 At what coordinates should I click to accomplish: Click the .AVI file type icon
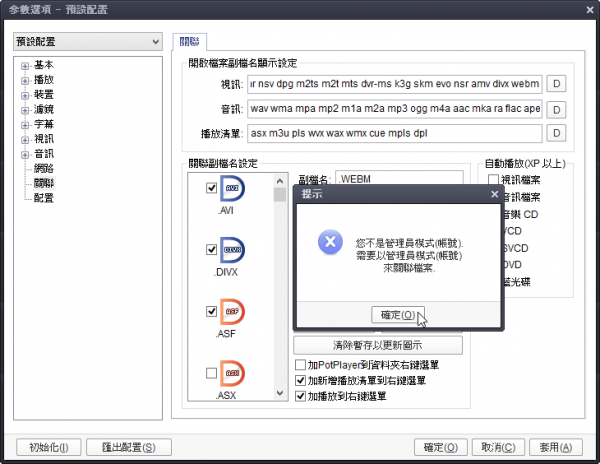click(232, 188)
